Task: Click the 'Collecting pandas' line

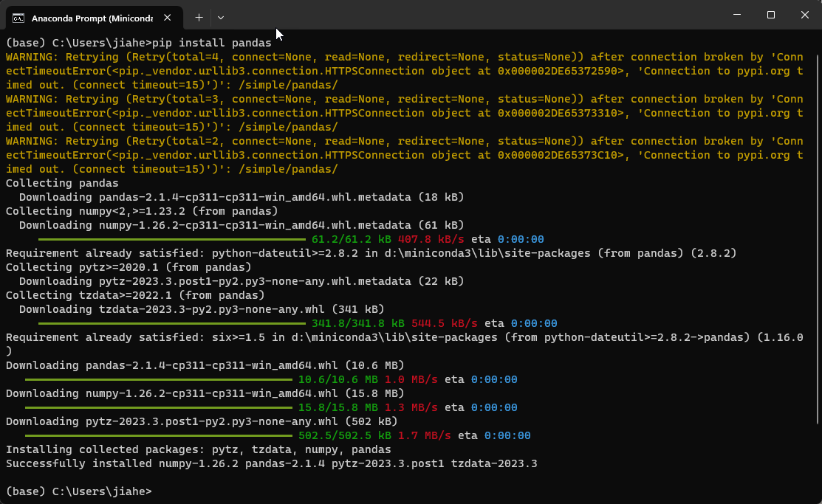Action: (x=62, y=183)
